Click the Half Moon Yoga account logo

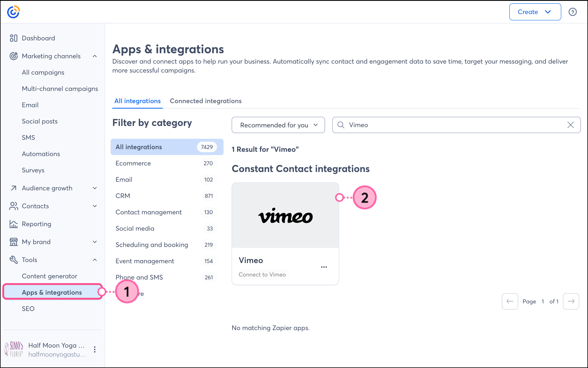[13, 349]
